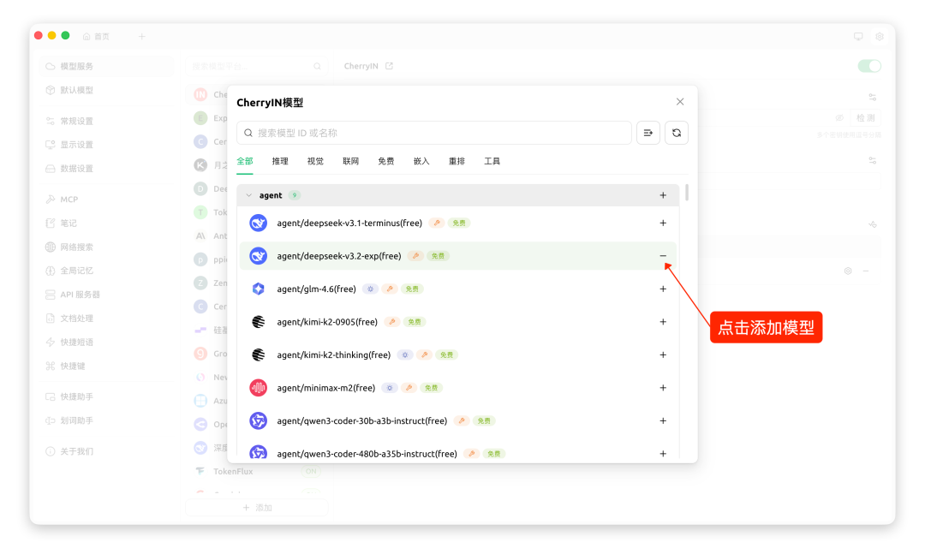Screen dimensions: 925x560
Task: Click the glm-4.6 model logo
Action: pyautogui.click(x=259, y=289)
